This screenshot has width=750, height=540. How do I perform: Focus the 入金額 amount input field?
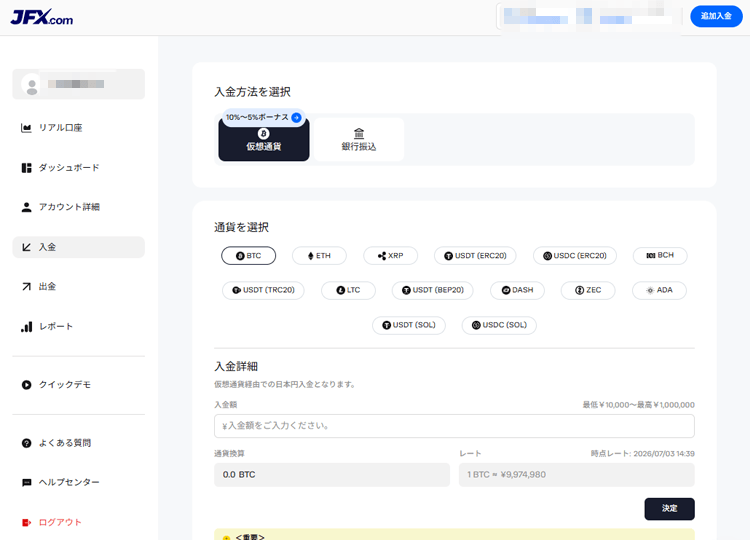[x=454, y=426]
